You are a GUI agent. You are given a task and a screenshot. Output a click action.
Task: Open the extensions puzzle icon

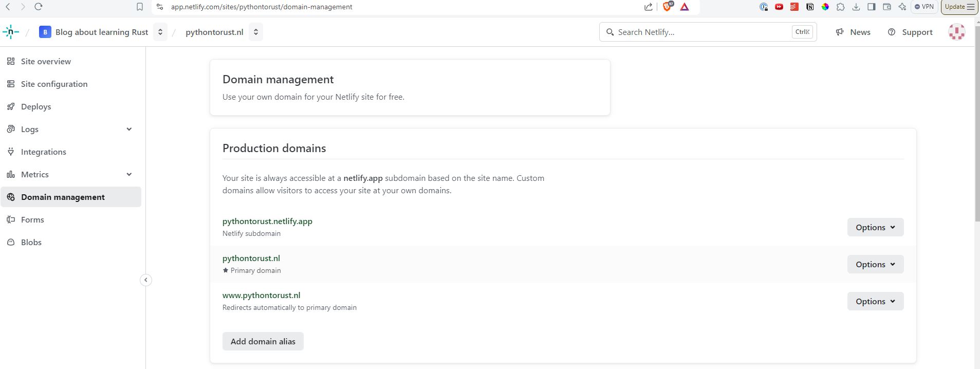point(841,7)
